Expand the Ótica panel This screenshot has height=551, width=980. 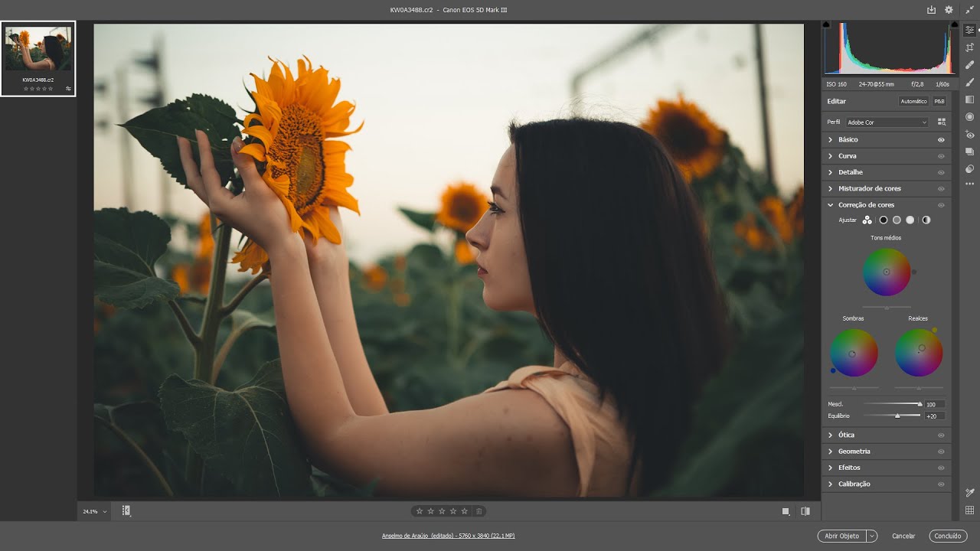(830, 435)
